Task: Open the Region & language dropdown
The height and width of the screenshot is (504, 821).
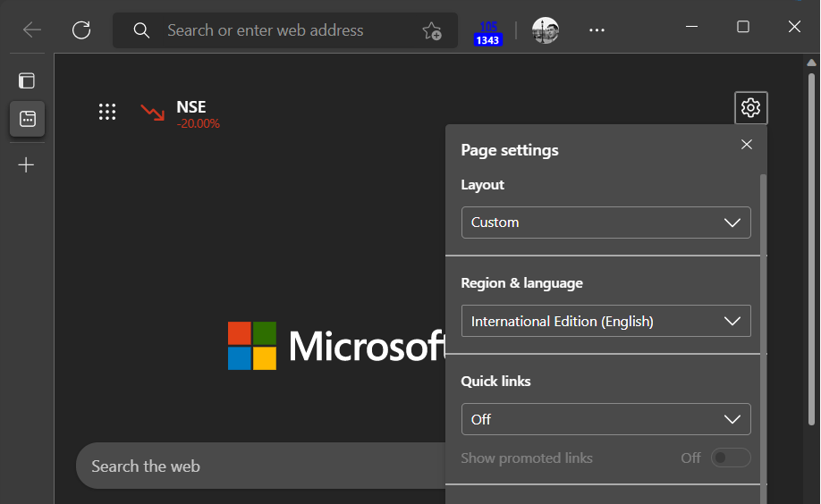Action: tap(605, 321)
